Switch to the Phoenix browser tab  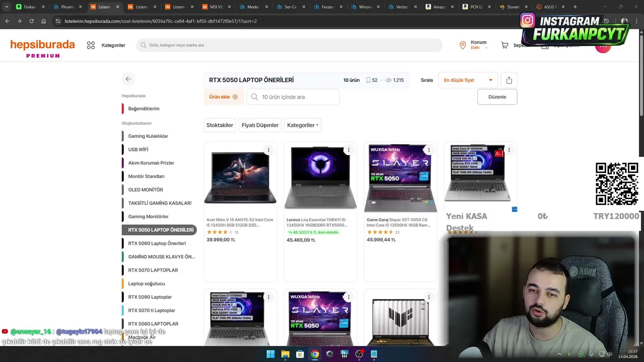pyautogui.click(x=67, y=7)
